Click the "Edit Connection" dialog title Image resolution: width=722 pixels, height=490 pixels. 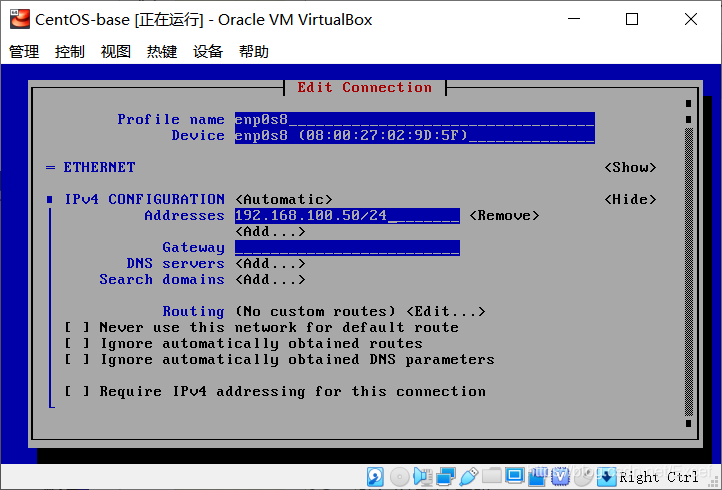tap(364, 88)
